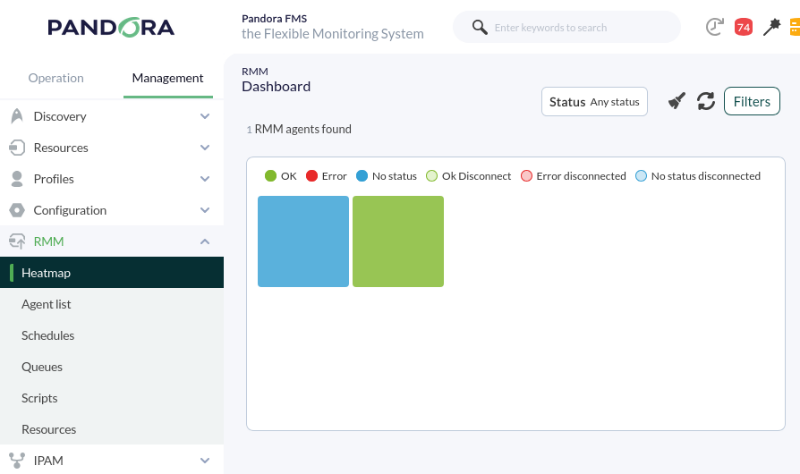
Task: Open the IPAM menu item
Action: [48, 461]
